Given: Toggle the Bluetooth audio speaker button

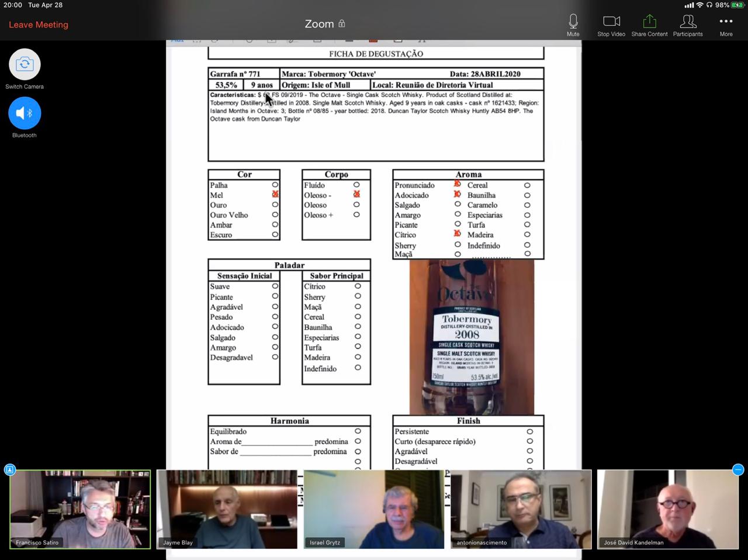Looking at the screenshot, I should pos(25,113).
